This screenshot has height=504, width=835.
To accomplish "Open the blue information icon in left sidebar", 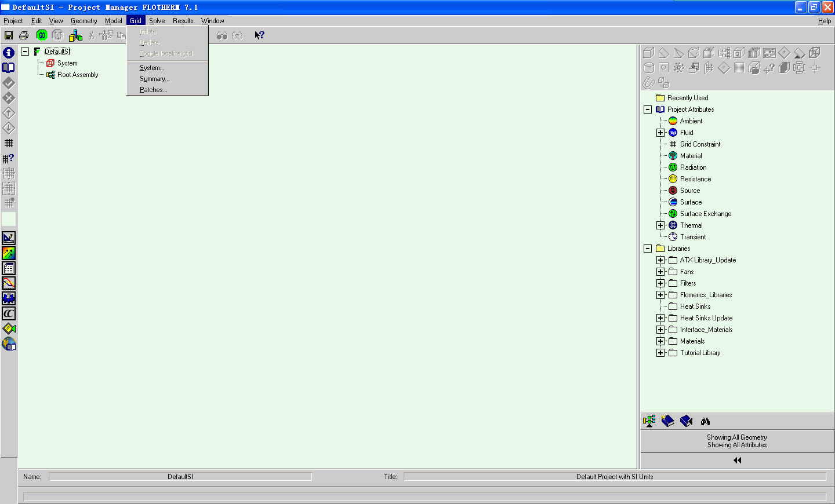I will [x=9, y=53].
